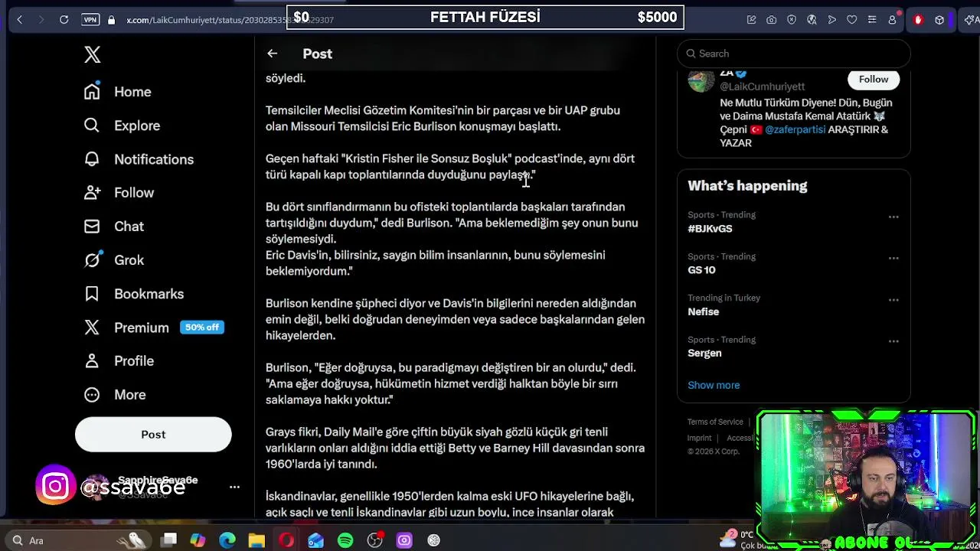
Task: Click the cube extensions icon in browser toolbar
Action: (939, 20)
